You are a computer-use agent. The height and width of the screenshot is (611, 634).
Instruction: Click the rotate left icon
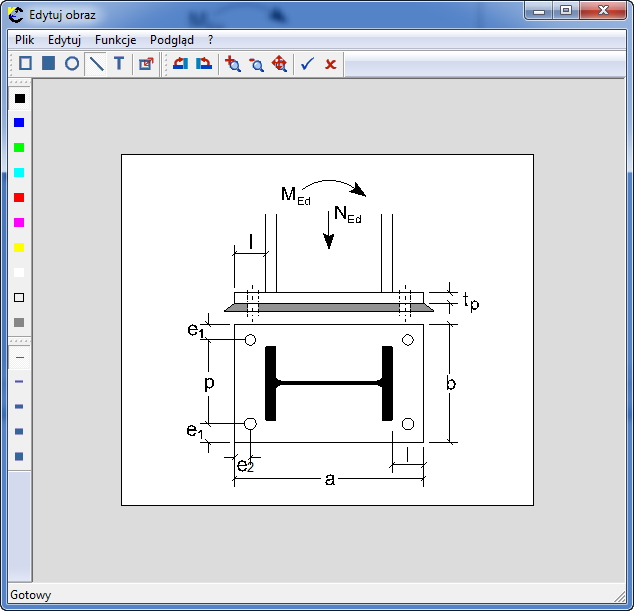pos(180,63)
